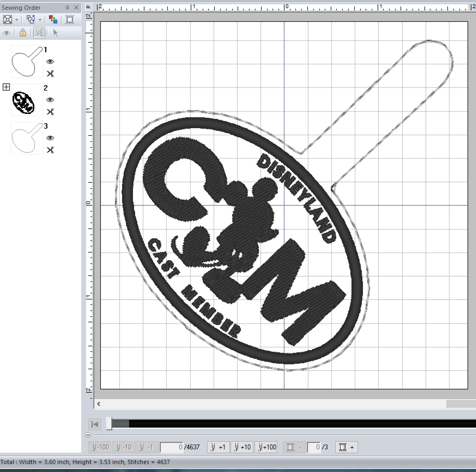Click the padlock lock icon
The height and width of the screenshot is (472, 476).
pos(23,33)
